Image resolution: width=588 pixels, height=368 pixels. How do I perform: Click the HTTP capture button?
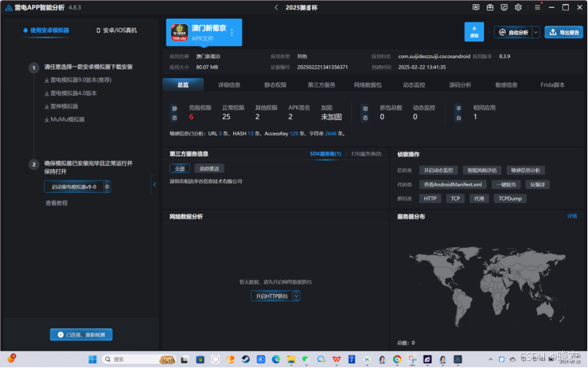[430, 199]
